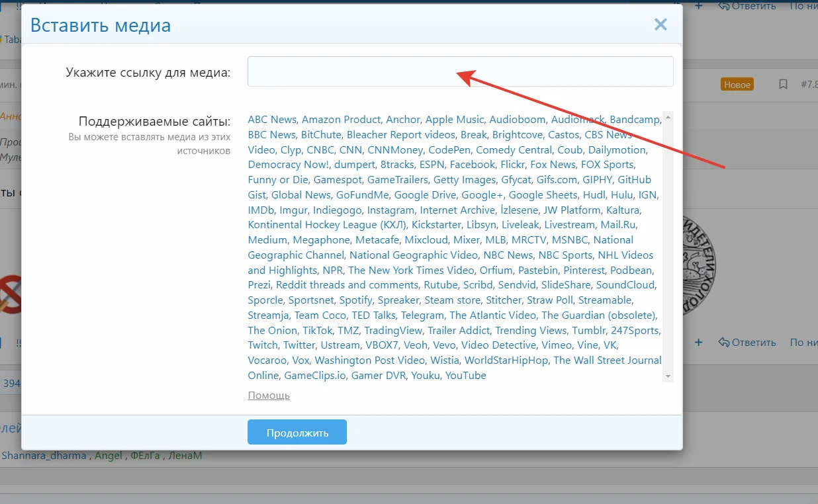Click lower Ответить reply link in background page
Image resolution: width=818 pixels, height=504 pixels.
tap(747, 343)
